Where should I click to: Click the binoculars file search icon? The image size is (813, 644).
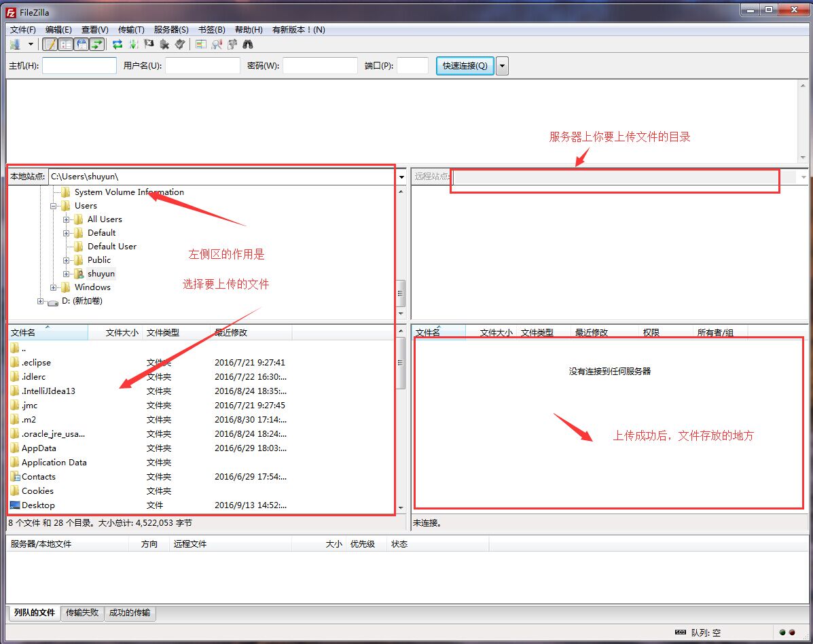click(x=248, y=45)
